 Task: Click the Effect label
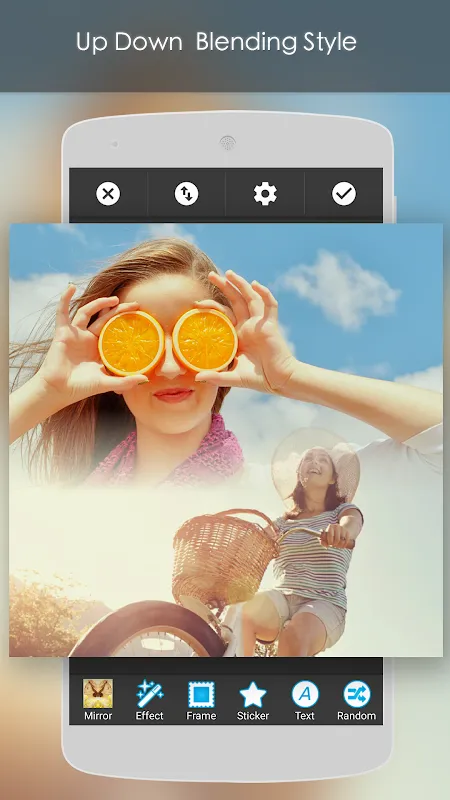click(x=149, y=716)
